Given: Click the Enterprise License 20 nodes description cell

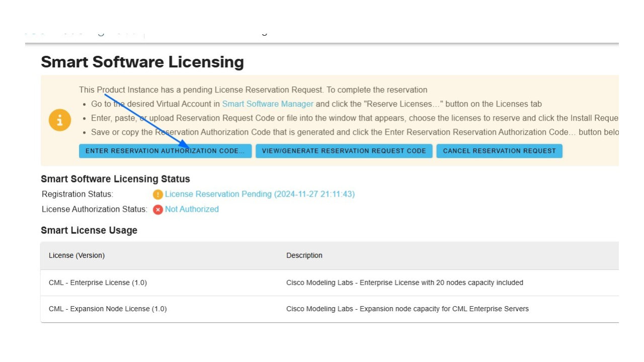Looking at the screenshot, I should (405, 283).
